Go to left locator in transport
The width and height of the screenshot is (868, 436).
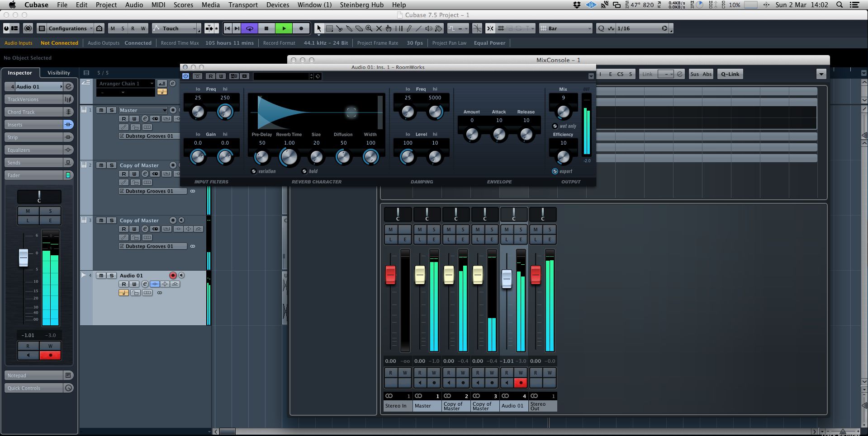pyautogui.click(x=228, y=28)
